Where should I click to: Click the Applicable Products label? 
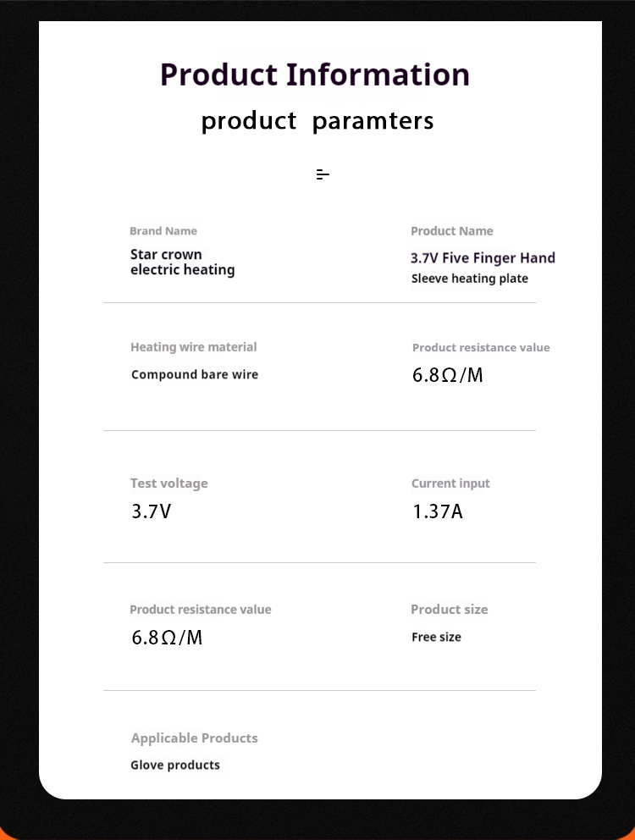pyautogui.click(x=195, y=738)
